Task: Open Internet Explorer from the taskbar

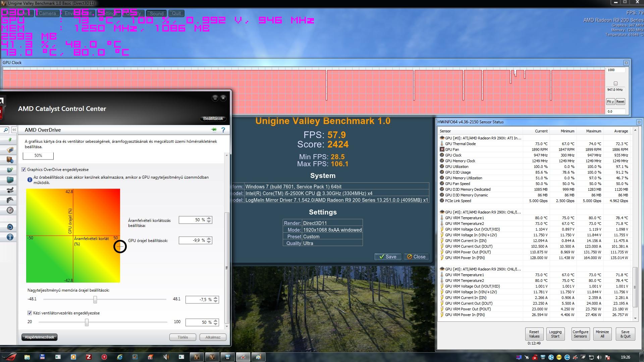Action: click(x=120, y=357)
